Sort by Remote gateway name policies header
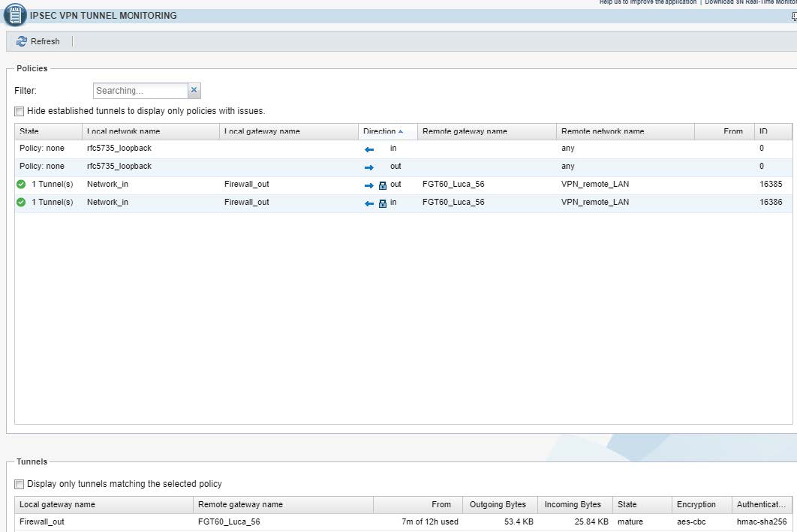 tap(487, 131)
